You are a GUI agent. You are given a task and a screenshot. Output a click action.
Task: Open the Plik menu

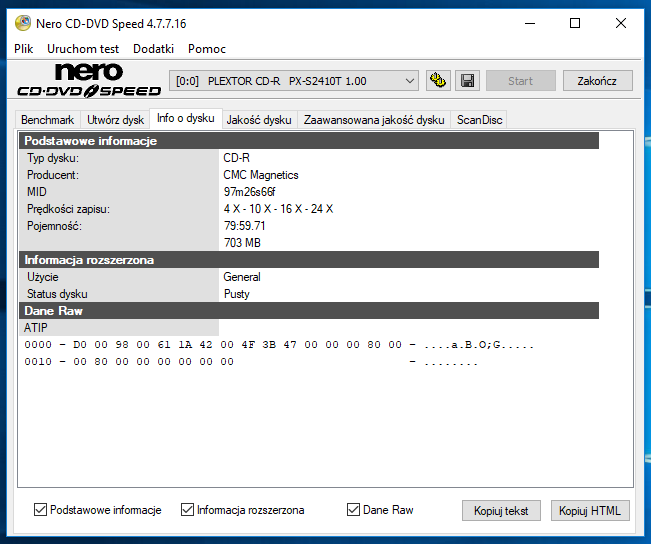click(24, 49)
